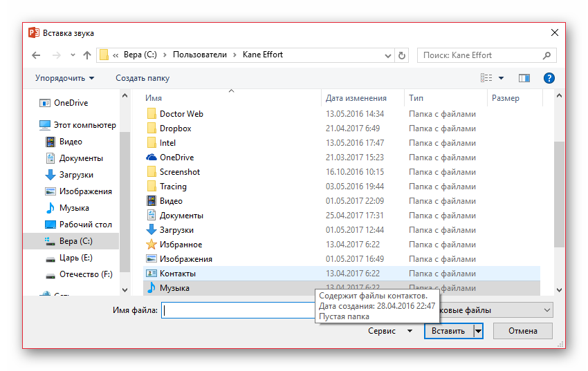
Task: Open the Упорядочить dropdown menu
Action: (64, 78)
